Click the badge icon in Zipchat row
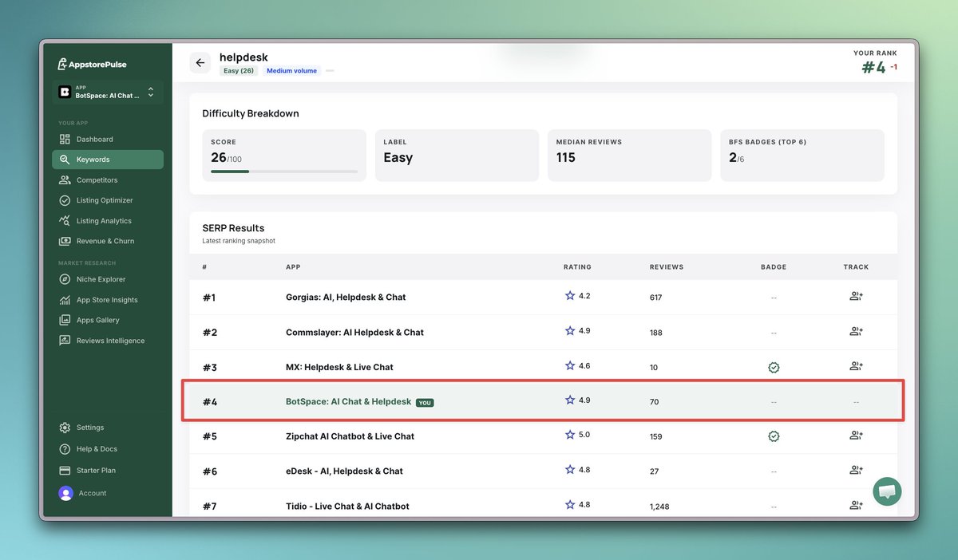This screenshot has width=958, height=560. [774, 436]
